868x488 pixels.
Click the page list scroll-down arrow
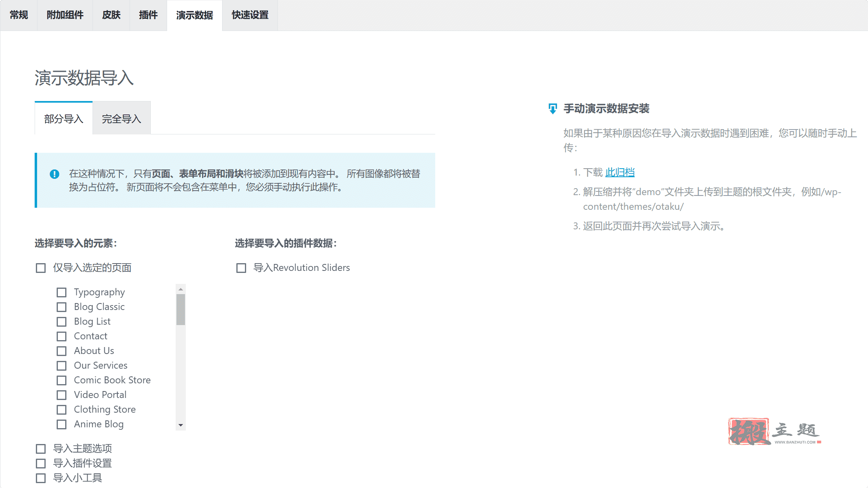point(181,425)
